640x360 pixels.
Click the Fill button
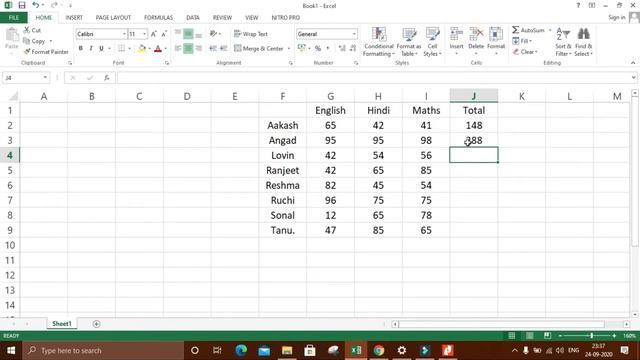click(522, 41)
